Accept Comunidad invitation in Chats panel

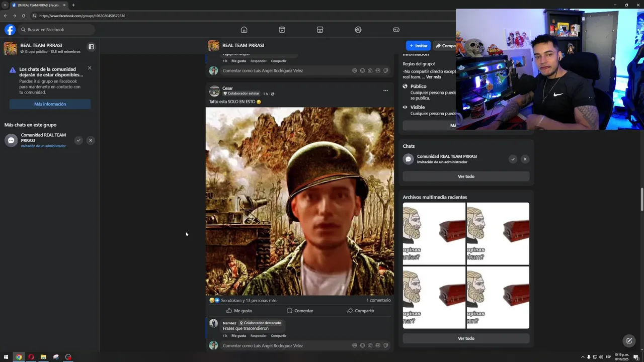pos(513,159)
